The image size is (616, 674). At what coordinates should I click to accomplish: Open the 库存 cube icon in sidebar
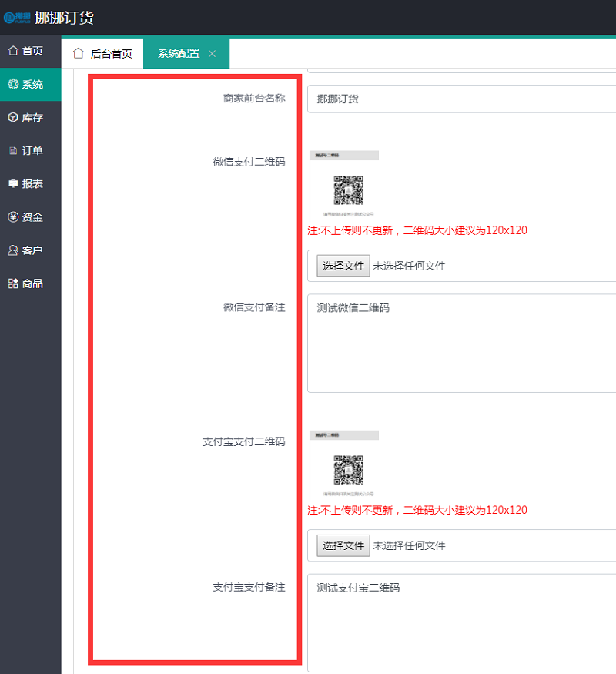[x=13, y=117]
